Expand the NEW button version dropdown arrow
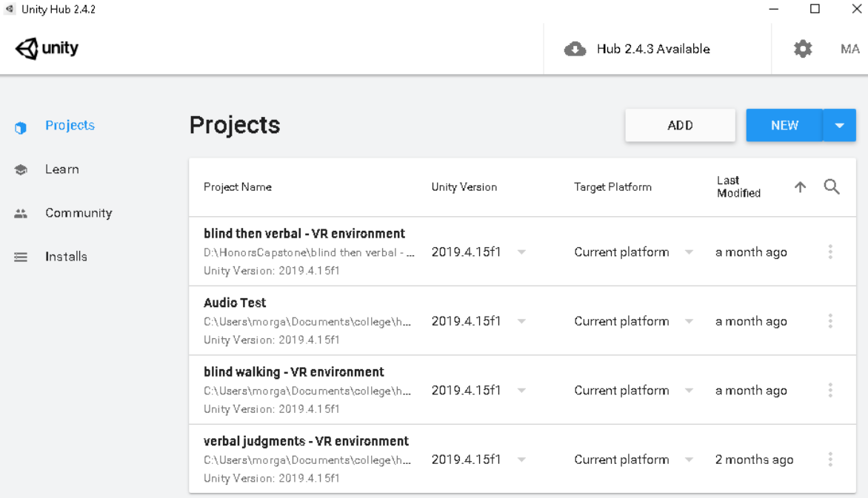Viewport: 868px width, 498px height. click(x=840, y=125)
